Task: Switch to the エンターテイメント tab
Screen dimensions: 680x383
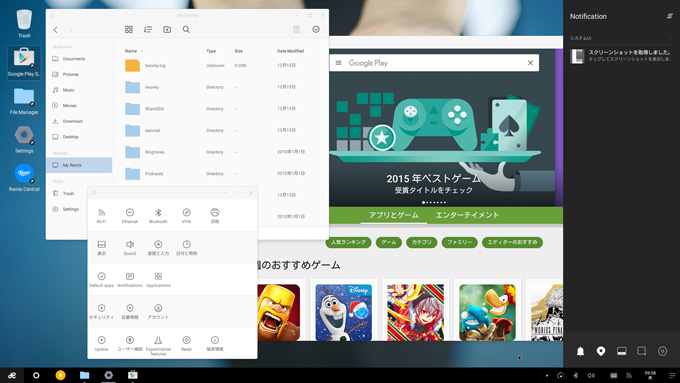Action: point(467,215)
